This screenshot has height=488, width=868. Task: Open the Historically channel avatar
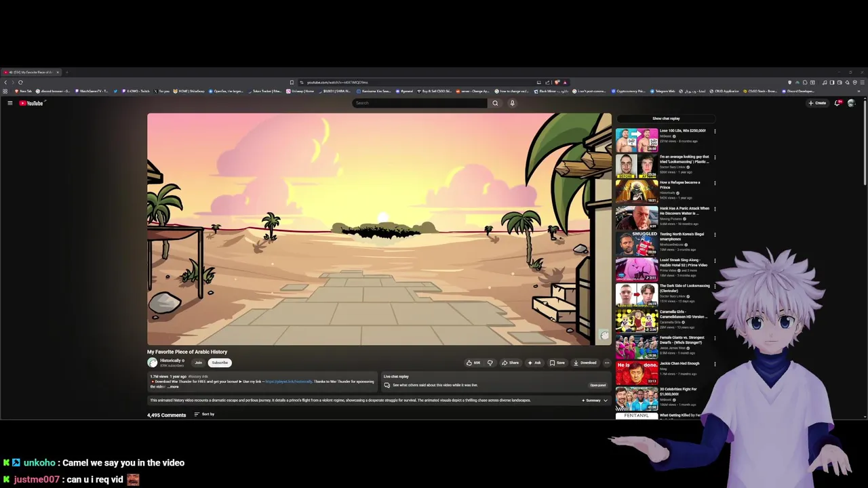pos(153,363)
